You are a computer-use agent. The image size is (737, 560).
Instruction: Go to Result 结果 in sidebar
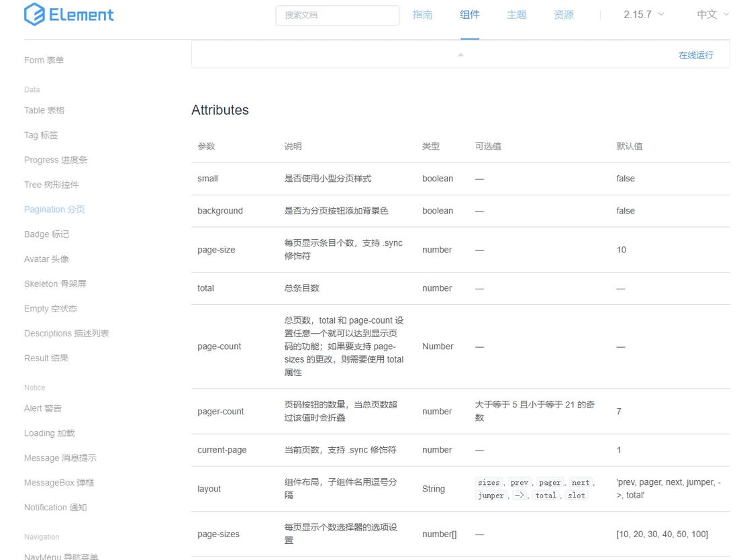[46, 358]
